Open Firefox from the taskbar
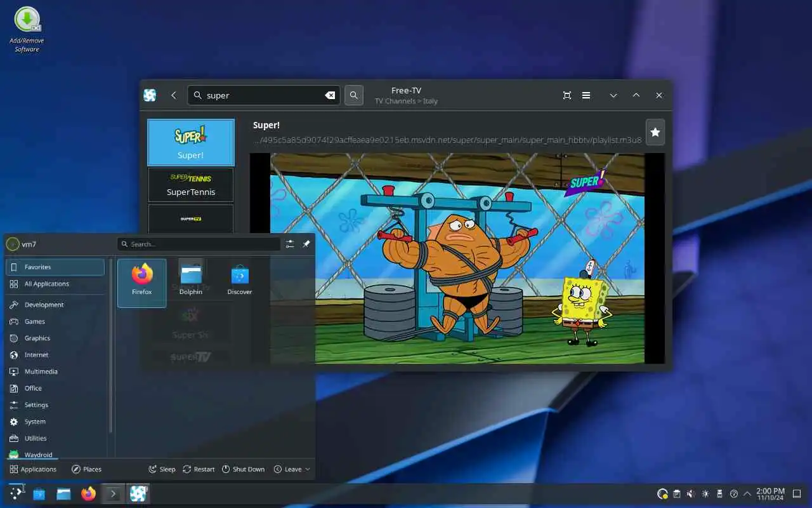This screenshot has width=812, height=508. pyautogui.click(x=88, y=493)
